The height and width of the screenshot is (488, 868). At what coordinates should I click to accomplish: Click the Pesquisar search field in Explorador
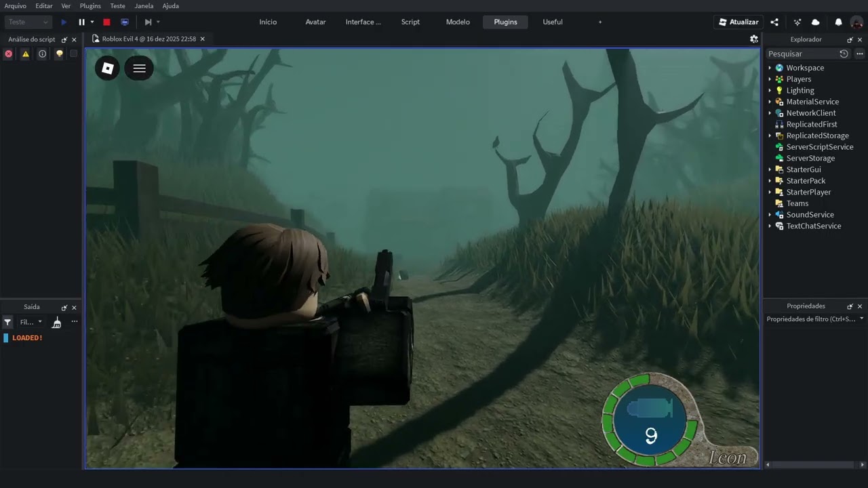[802, 54]
